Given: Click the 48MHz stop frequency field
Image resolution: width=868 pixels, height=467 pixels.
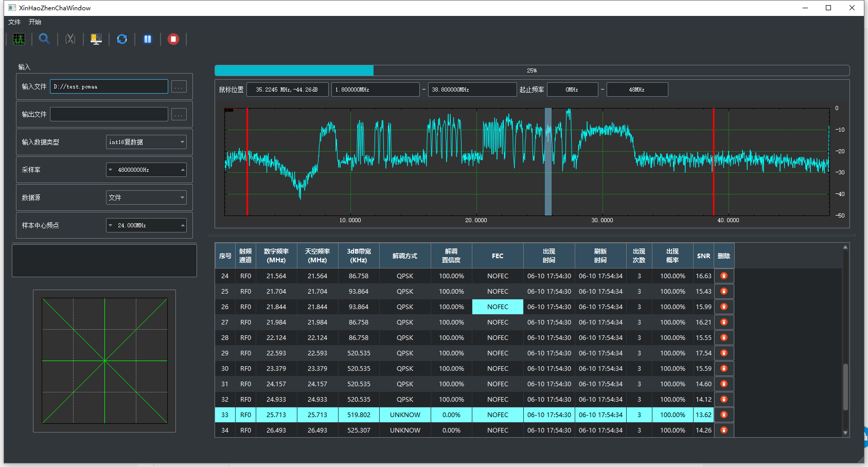Looking at the screenshot, I should coord(637,89).
